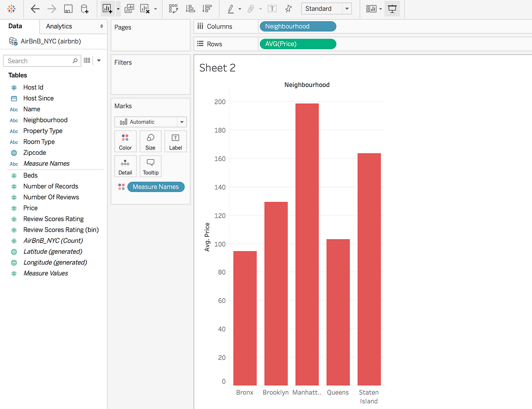Click the Color button in Marks
This screenshot has height=409, width=532.
125,142
